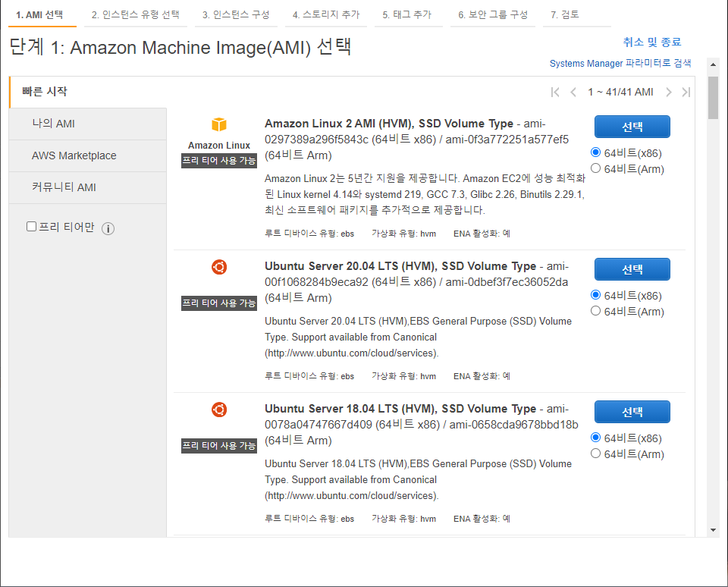
Task: Click the Ubuntu 18.04 logo icon
Action: coord(219,410)
